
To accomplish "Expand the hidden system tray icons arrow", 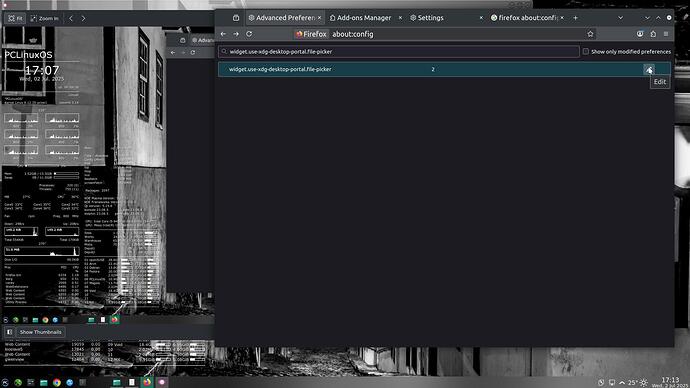I will click(622, 383).
